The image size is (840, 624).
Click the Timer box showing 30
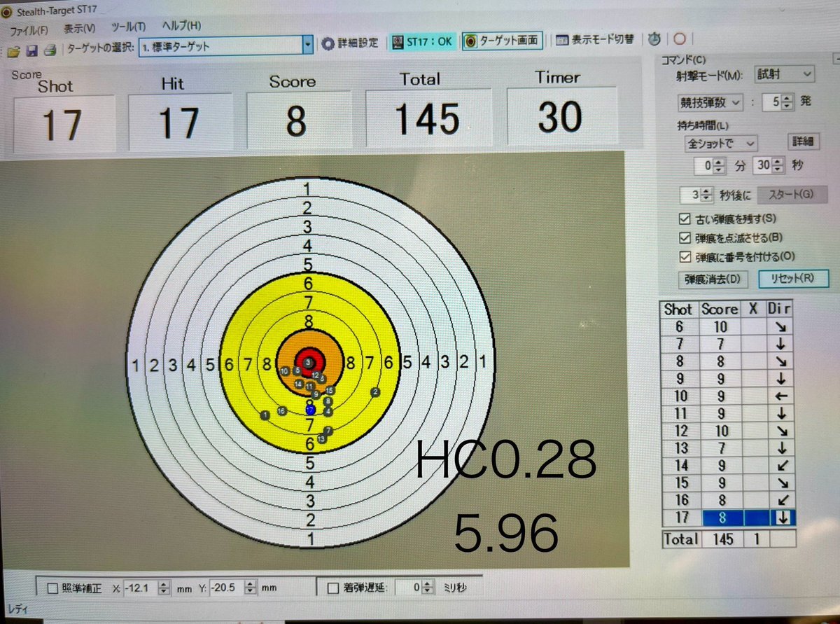click(561, 116)
